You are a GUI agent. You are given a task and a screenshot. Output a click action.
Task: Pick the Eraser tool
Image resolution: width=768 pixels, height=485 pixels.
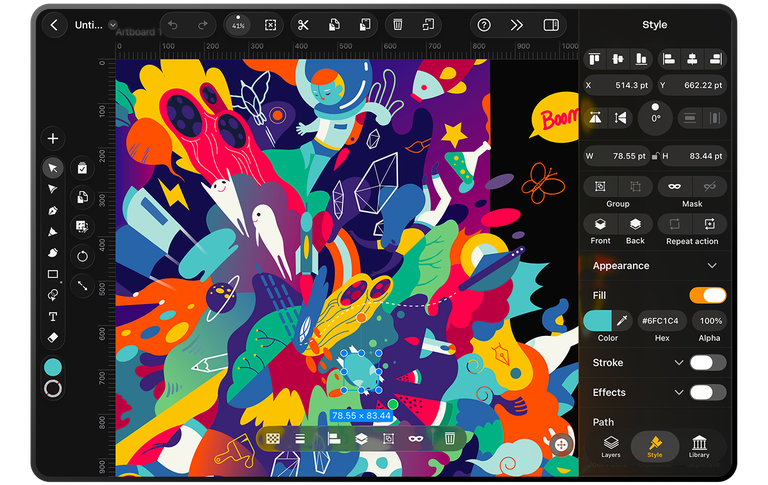point(53,338)
